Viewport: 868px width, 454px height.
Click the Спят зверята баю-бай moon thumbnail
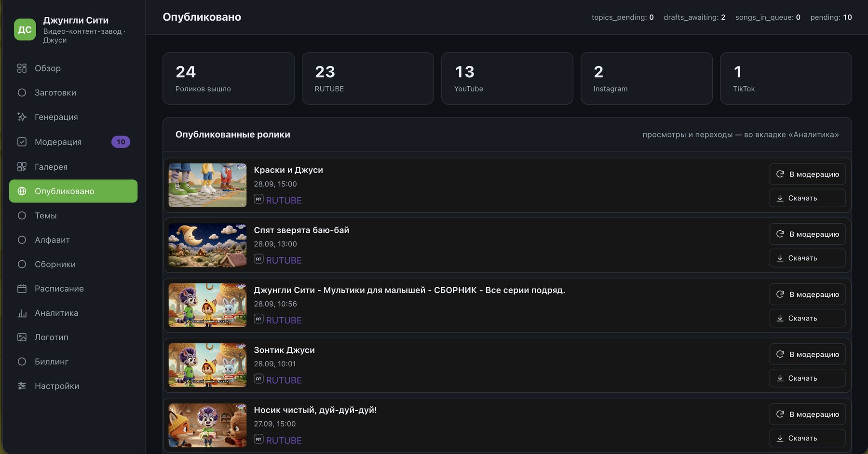click(207, 245)
